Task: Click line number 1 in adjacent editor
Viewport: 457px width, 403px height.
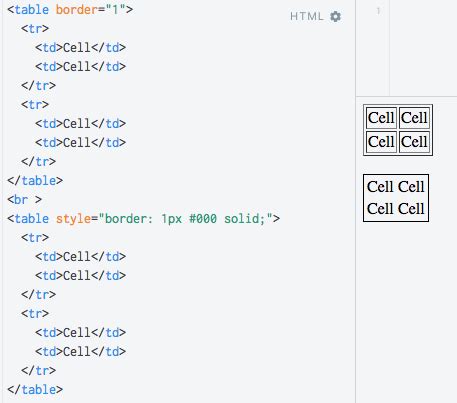Action: [378, 11]
